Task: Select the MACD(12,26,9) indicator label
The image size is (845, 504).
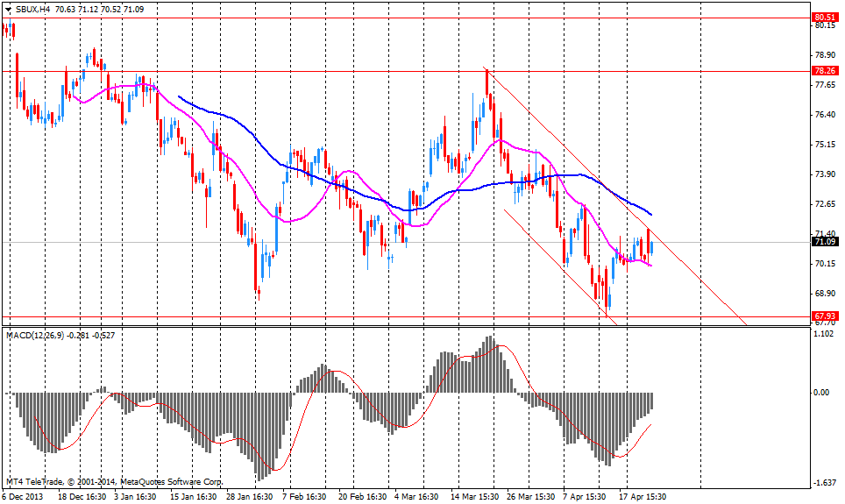Action: (x=35, y=336)
